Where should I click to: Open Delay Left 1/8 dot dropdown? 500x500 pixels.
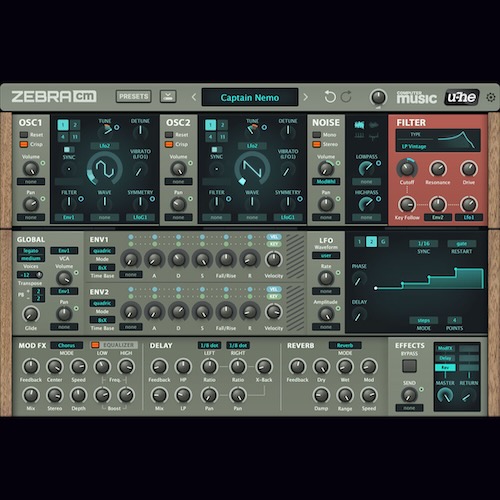point(209,345)
